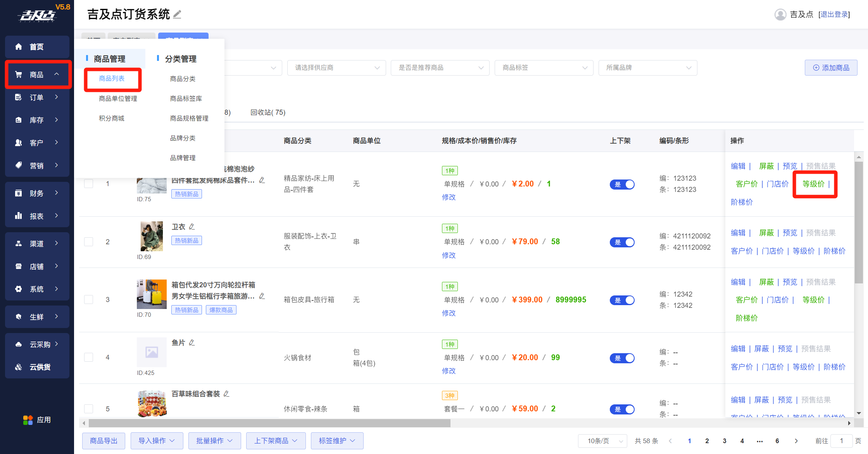The image size is (868, 454).
Task: Click the horizontal scrollbar under the table
Action: pos(269,423)
